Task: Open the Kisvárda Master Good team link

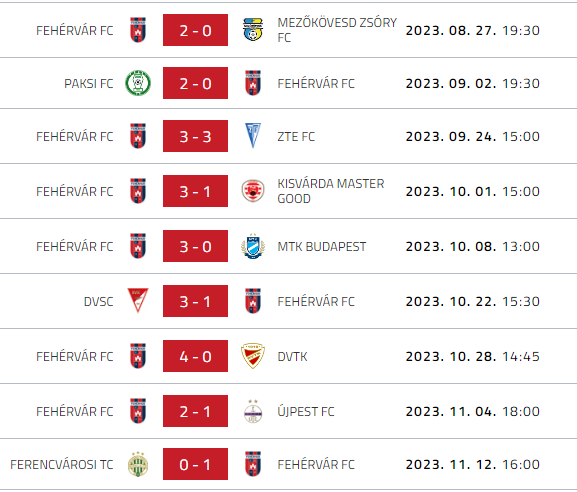Action: 331,191
